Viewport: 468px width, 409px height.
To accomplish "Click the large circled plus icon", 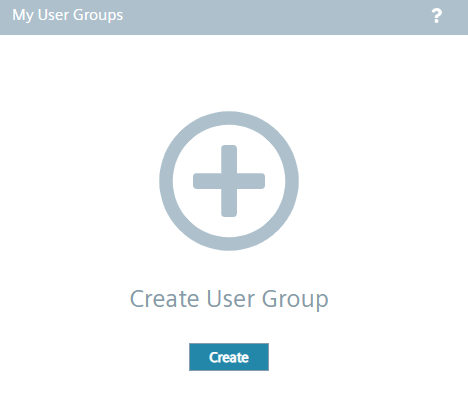I will (x=229, y=181).
